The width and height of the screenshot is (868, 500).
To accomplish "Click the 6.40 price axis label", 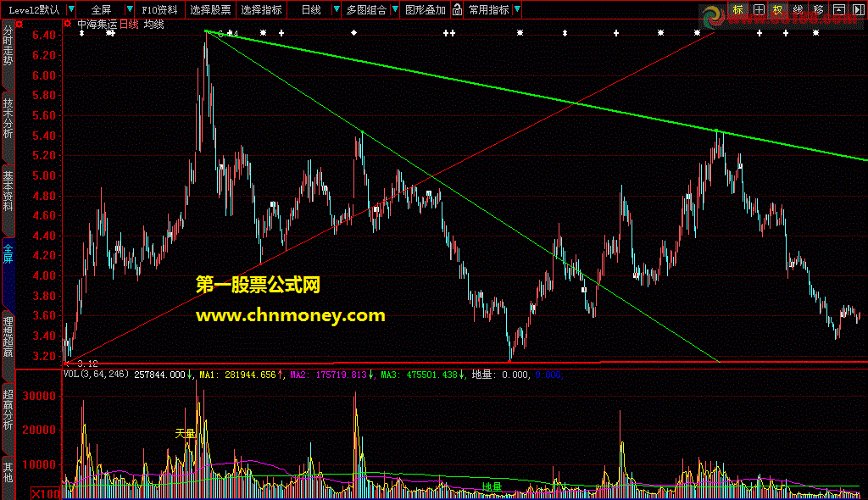I will click(44, 35).
